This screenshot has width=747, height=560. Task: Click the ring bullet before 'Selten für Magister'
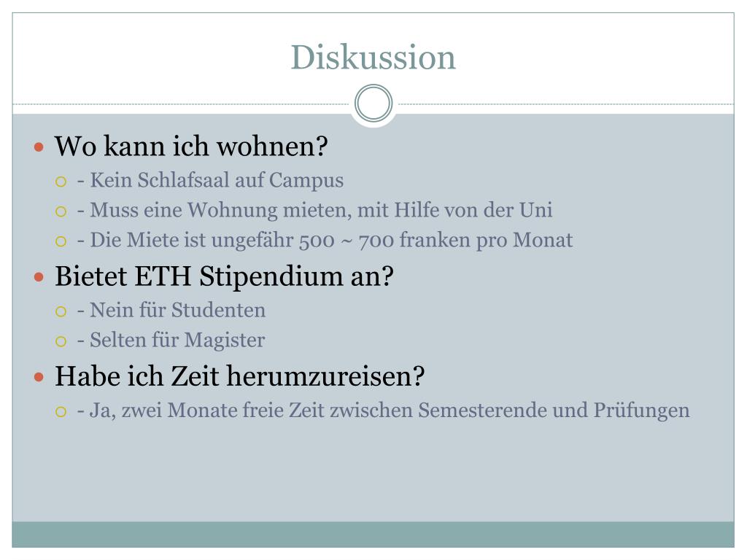click(x=61, y=341)
